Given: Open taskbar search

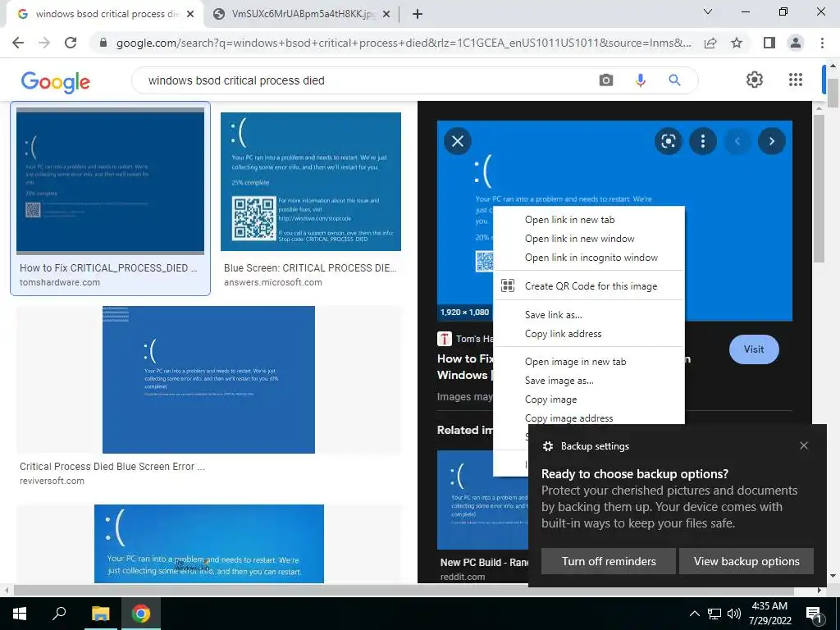Looking at the screenshot, I should (x=59, y=614).
